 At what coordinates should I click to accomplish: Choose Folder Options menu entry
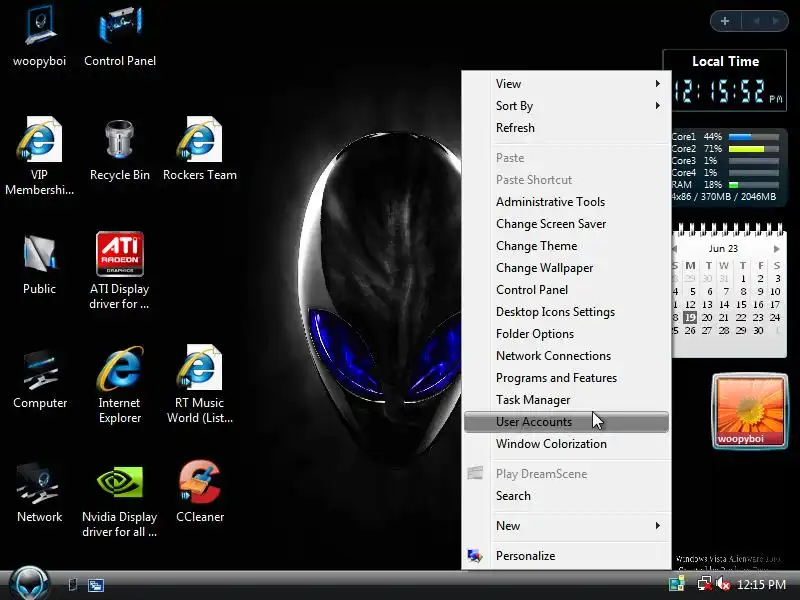click(x=566, y=333)
